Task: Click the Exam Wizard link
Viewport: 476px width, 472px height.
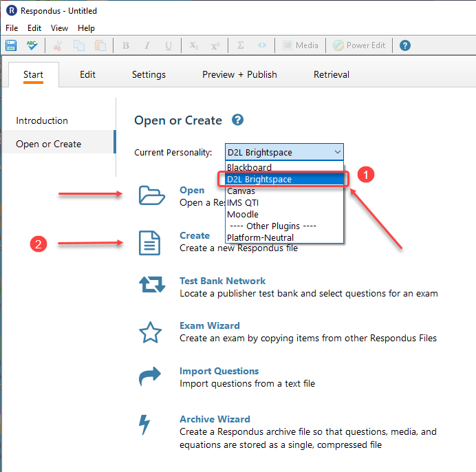Action: tap(210, 325)
